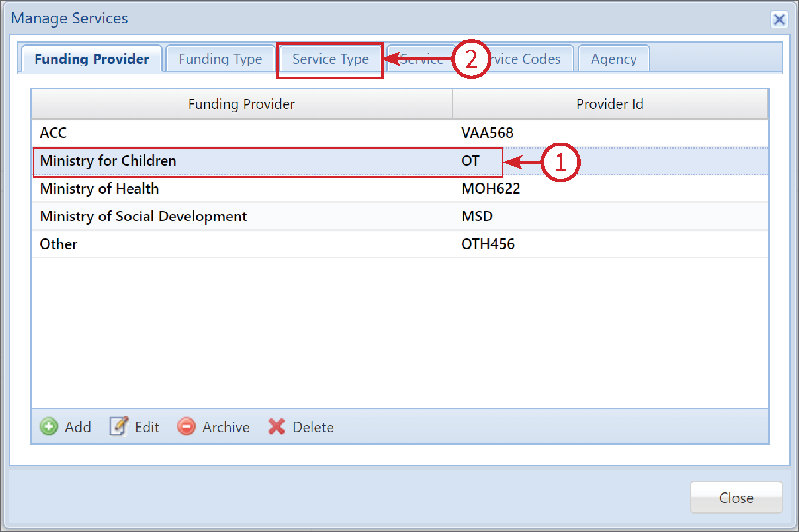Click the Delete button label

click(x=313, y=427)
